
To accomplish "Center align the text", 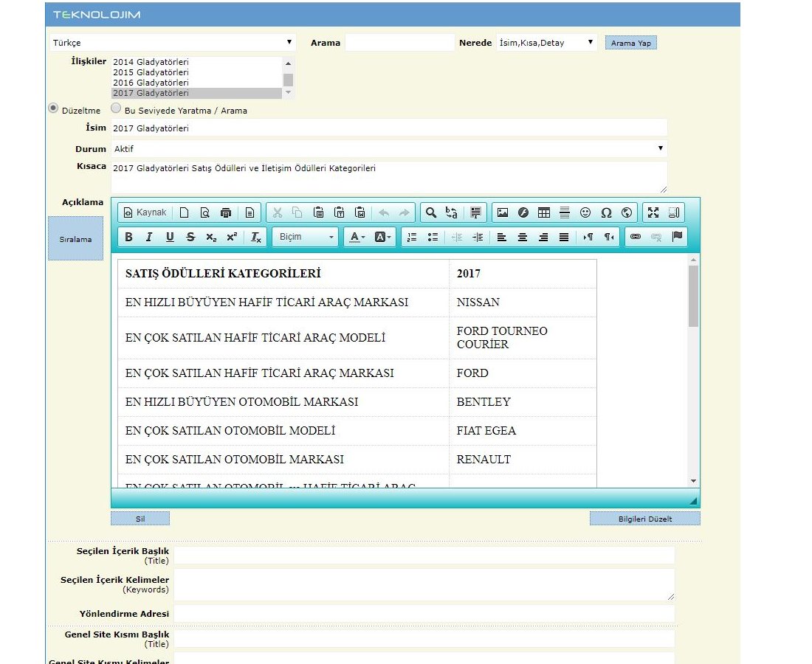I will click(x=523, y=237).
